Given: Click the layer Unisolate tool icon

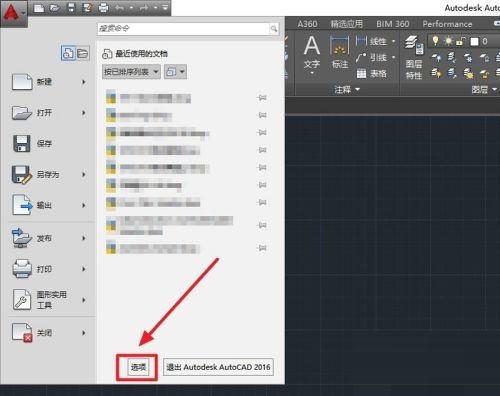Looking at the screenshot, I should pos(452,73).
